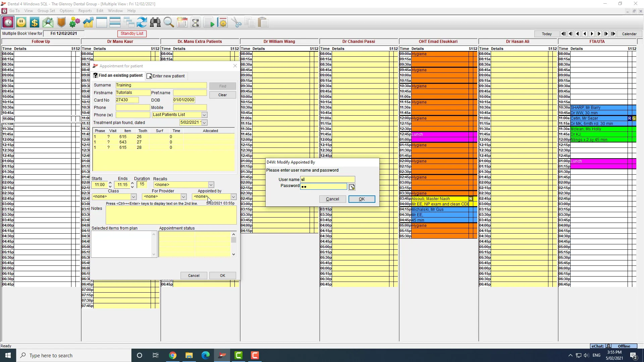Screen dimensions: 644x362
Task: Open the bar chart with arrow reports icon
Action: tap(88, 22)
